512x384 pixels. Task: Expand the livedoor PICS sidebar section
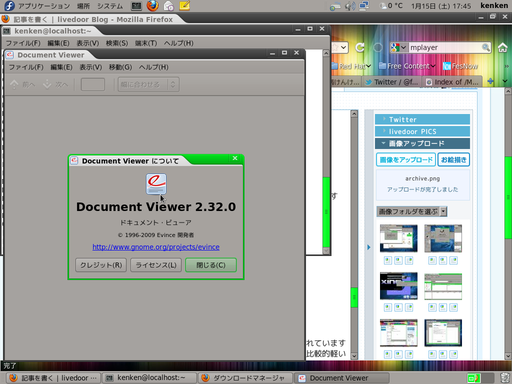tap(422, 131)
